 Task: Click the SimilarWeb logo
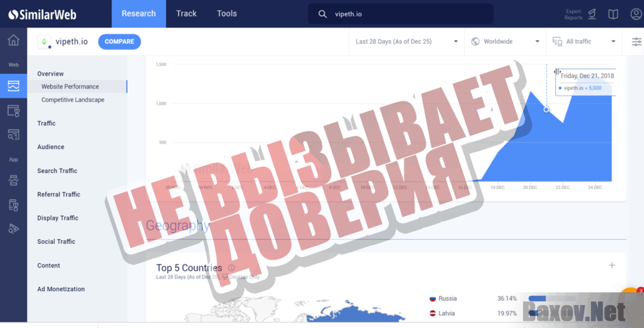[42, 14]
